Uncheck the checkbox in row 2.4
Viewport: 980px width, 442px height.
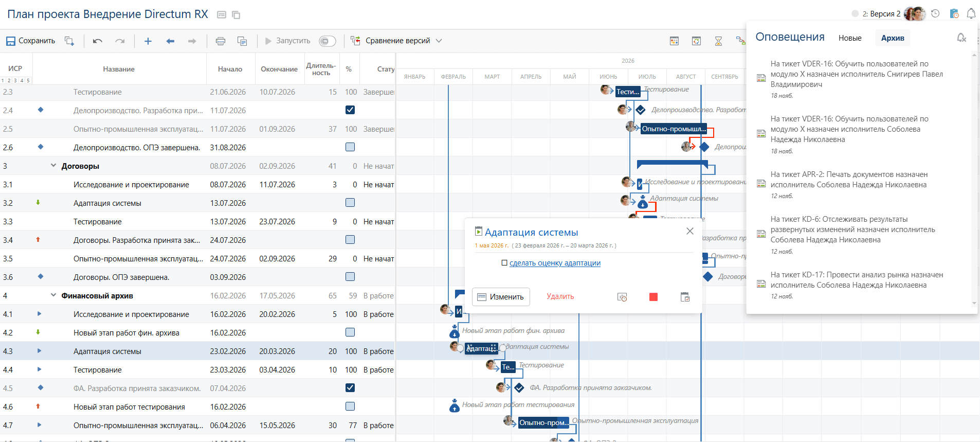click(x=350, y=110)
